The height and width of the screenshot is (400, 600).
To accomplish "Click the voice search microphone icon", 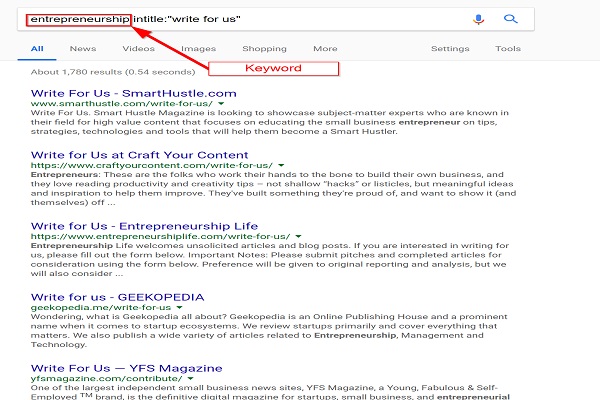I will point(478,19).
